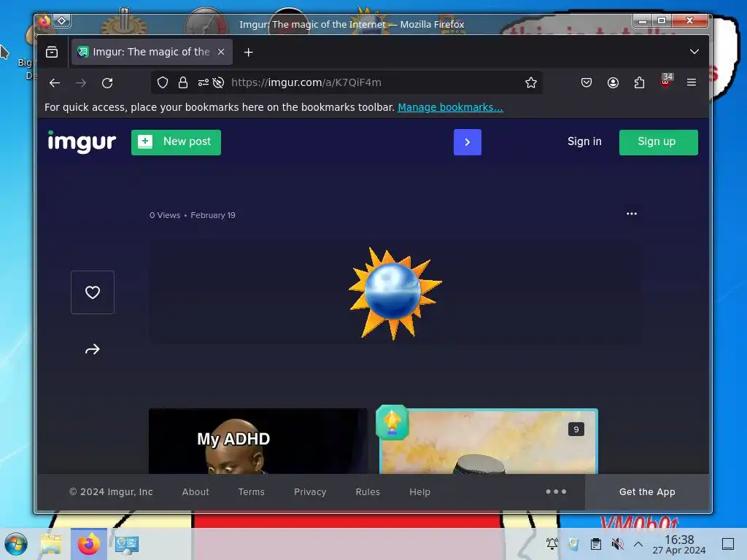
Task: Bookmark this page with the star icon
Action: tap(531, 83)
